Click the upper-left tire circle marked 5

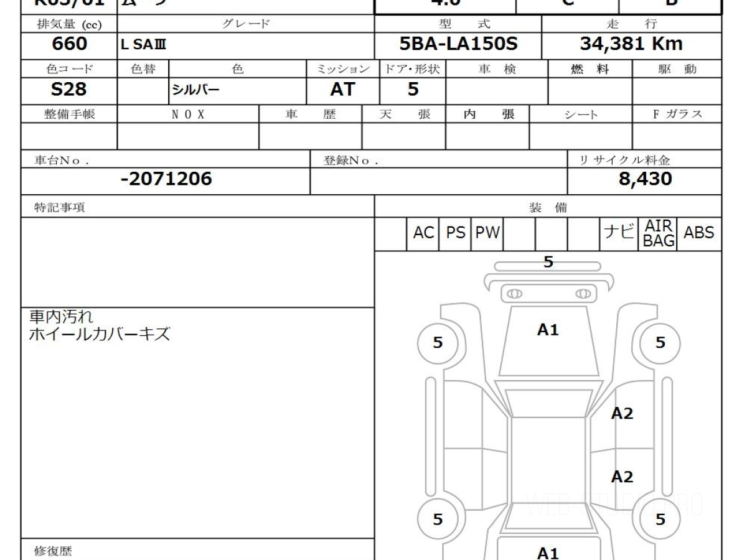point(438,343)
